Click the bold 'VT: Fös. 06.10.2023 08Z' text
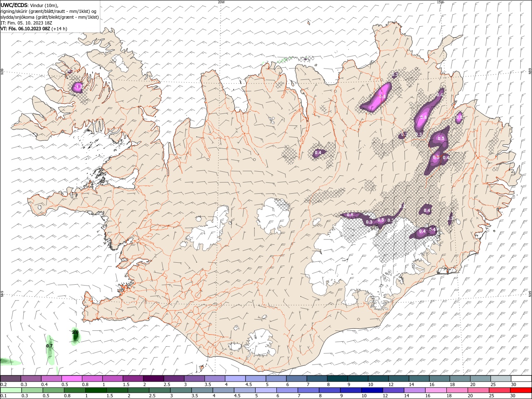532x399 pixels. [x=25, y=29]
